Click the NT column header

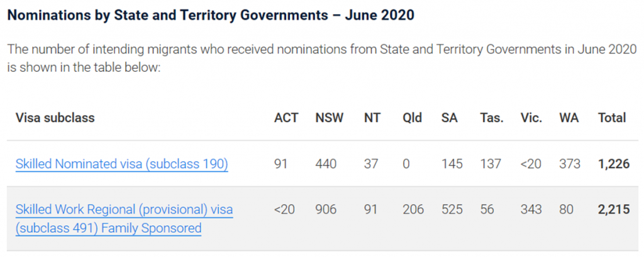click(372, 118)
